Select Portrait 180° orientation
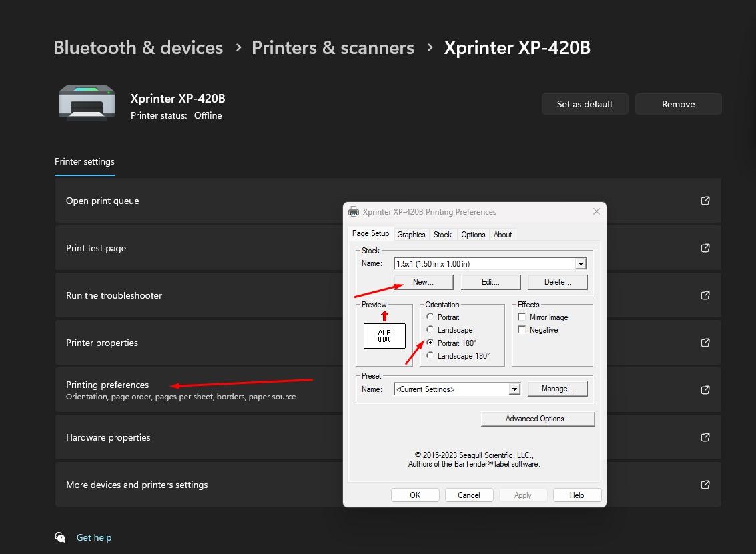Image resolution: width=756 pixels, height=554 pixels. 430,343
